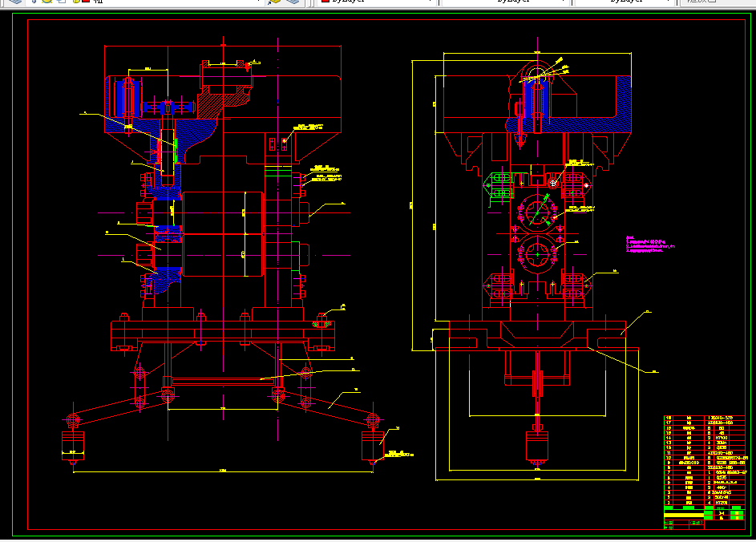Screen dimensions: 756x542
Task: Open the lineweight ByLayer dropdown on right
Action: click(624, 2)
